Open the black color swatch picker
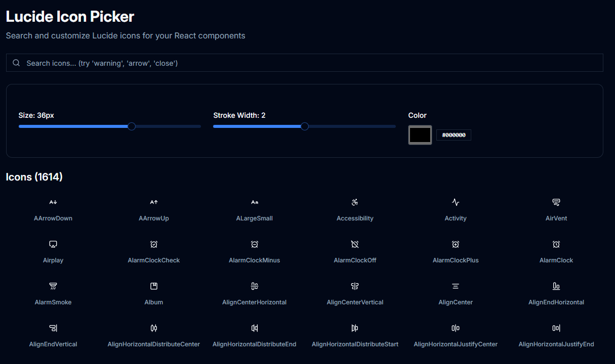The height and width of the screenshot is (364, 615). [420, 135]
